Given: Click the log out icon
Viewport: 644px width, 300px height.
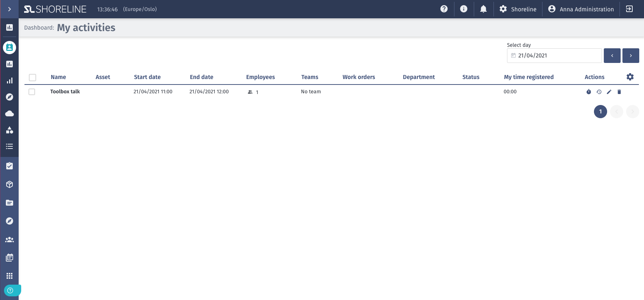Looking at the screenshot, I should point(629,9).
